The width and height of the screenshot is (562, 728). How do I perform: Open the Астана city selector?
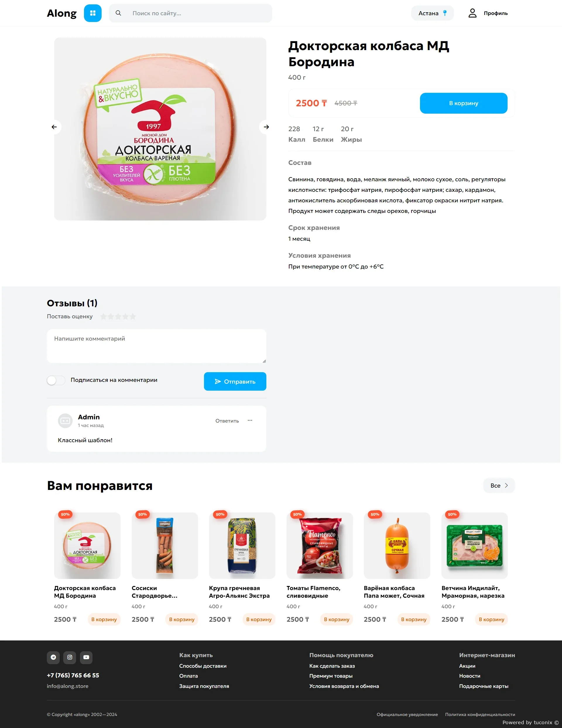tap(432, 13)
